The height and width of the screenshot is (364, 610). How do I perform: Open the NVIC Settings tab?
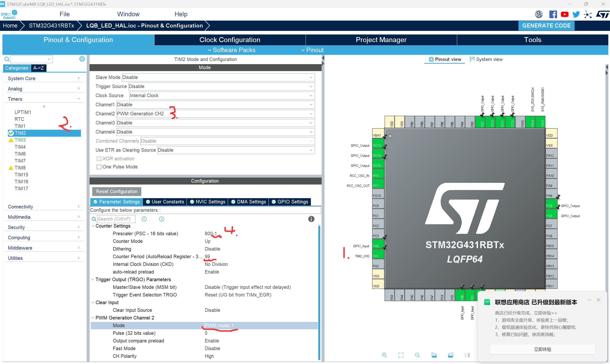tap(207, 202)
